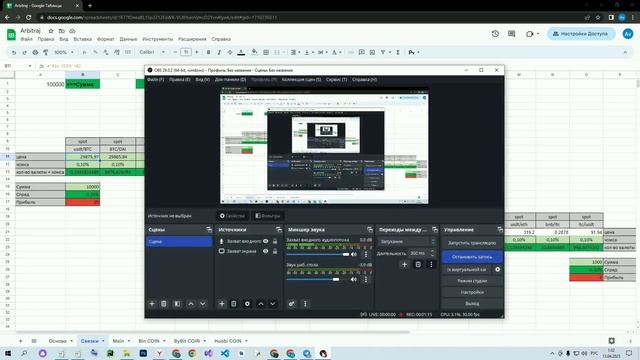Image resolution: width=640 pixels, height=360 pixels.
Task: Remove selected scene with Scenes trash icon
Action: (164, 304)
